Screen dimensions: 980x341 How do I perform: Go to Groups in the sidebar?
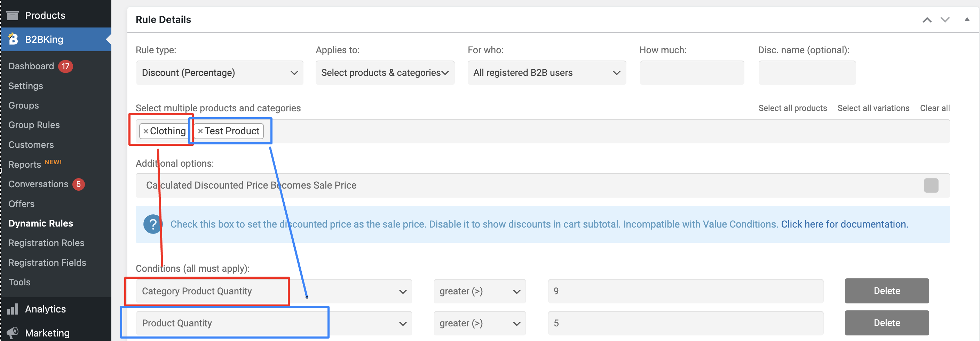click(24, 105)
